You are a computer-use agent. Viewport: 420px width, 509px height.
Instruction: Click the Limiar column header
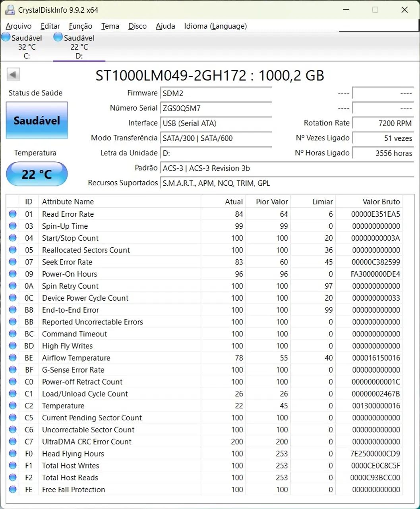[x=313, y=202]
